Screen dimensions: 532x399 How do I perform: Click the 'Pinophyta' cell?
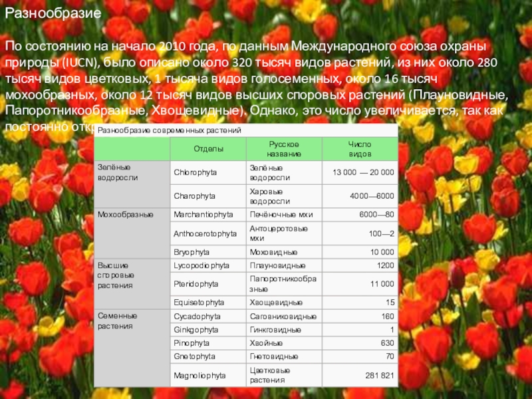tap(191, 342)
